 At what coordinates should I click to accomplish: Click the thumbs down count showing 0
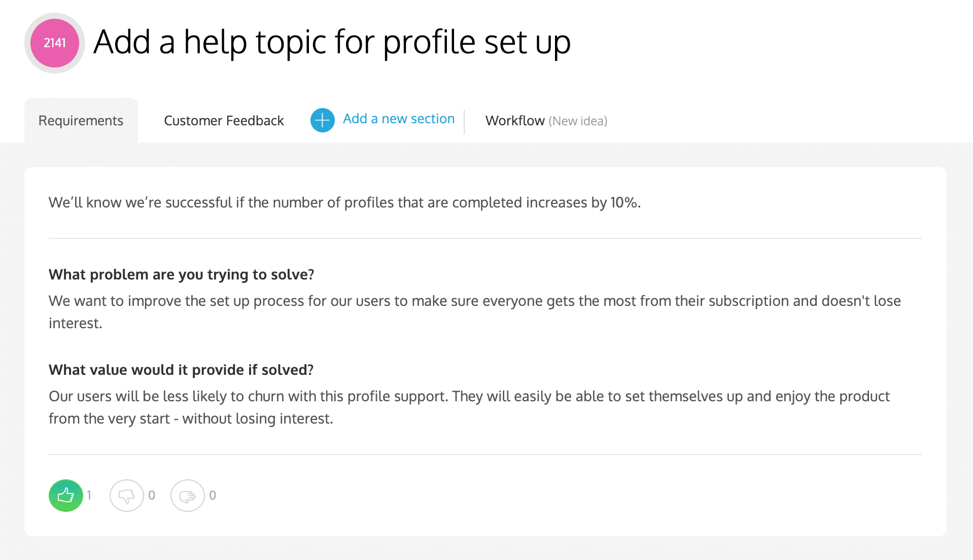[x=152, y=495]
